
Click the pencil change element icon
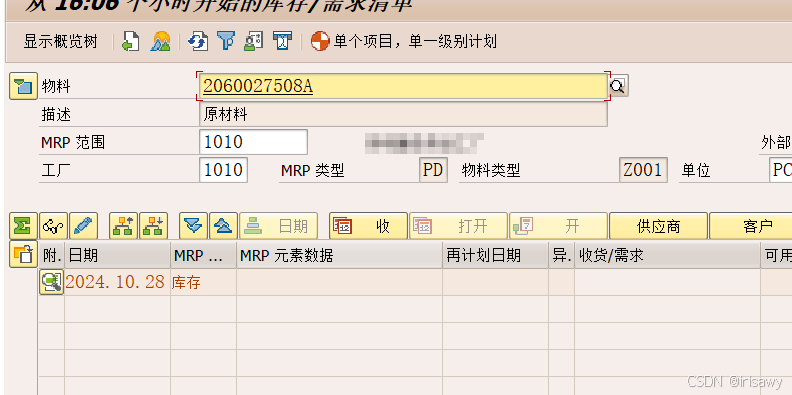pos(83,226)
